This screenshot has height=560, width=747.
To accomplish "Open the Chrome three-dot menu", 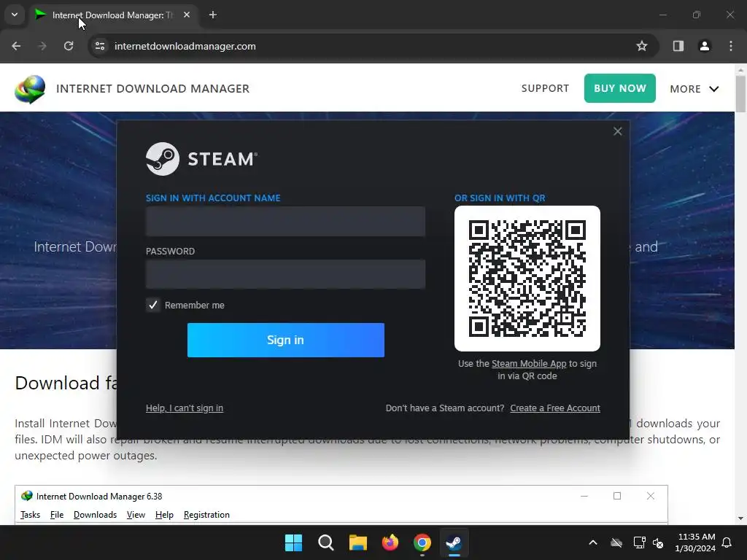I will pos(731,46).
